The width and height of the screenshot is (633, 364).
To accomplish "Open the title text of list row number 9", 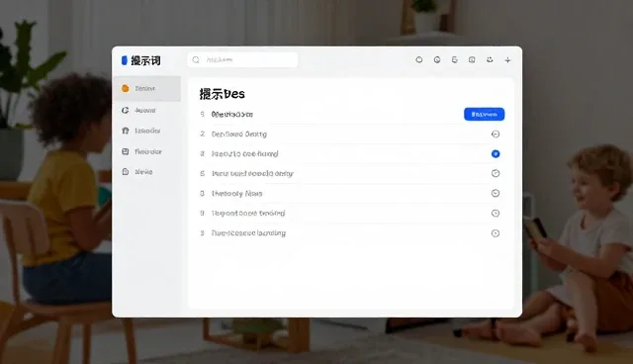I will pyautogui.click(x=248, y=213).
